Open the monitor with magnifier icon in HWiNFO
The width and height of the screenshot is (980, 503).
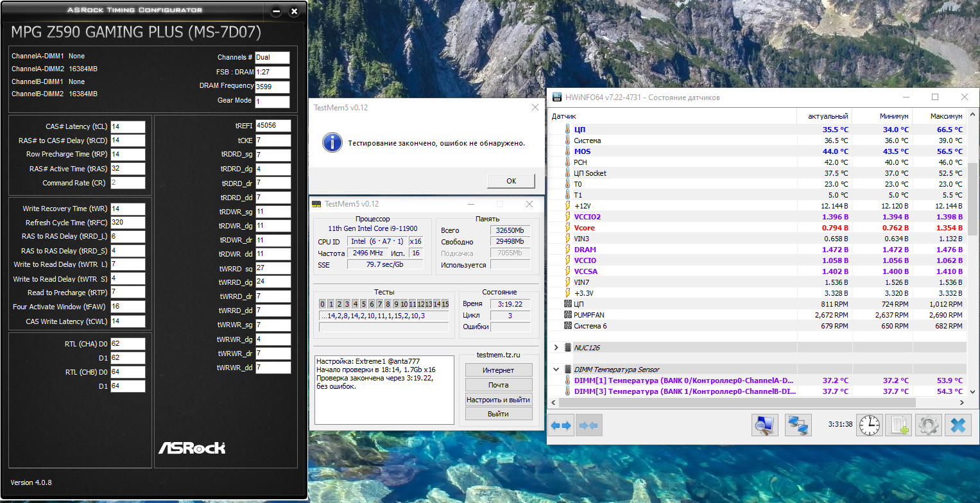click(764, 425)
